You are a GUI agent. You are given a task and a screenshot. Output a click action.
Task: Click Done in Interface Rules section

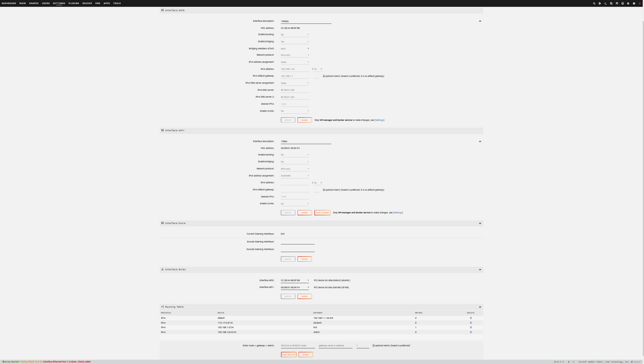point(305,296)
